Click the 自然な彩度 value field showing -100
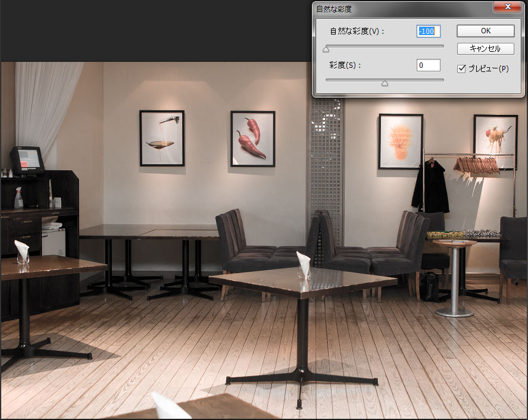The width and height of the screenshot is (528, 420). click(x=428, y=31)
